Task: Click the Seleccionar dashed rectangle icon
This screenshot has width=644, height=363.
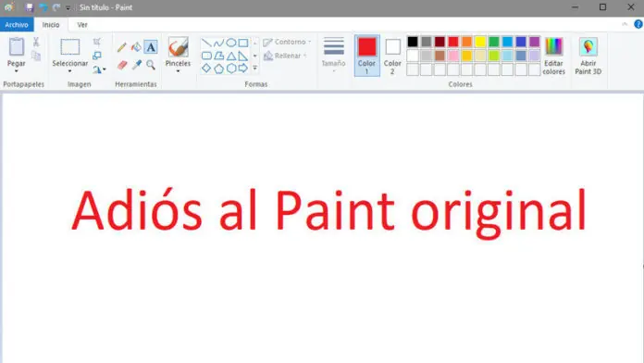Action: pos(69,47)
